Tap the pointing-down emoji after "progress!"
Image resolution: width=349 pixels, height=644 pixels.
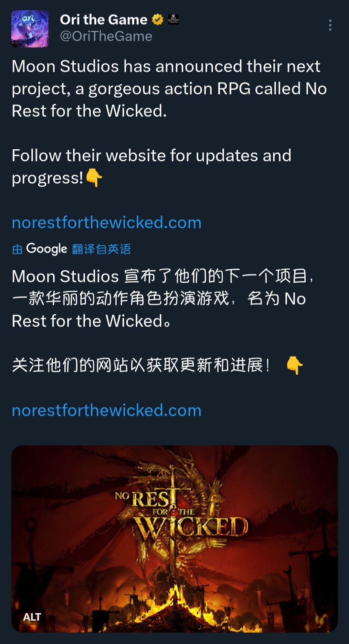coord(94,177)
